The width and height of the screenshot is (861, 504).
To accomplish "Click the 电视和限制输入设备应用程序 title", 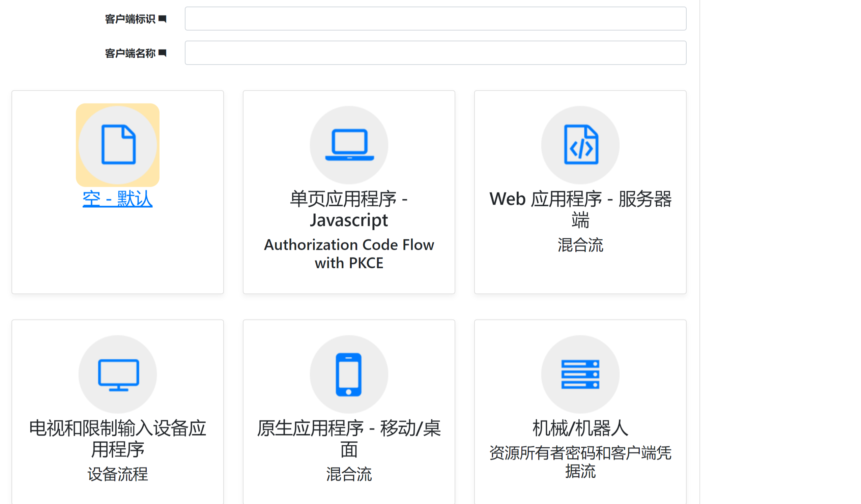I will pos(118,439).
